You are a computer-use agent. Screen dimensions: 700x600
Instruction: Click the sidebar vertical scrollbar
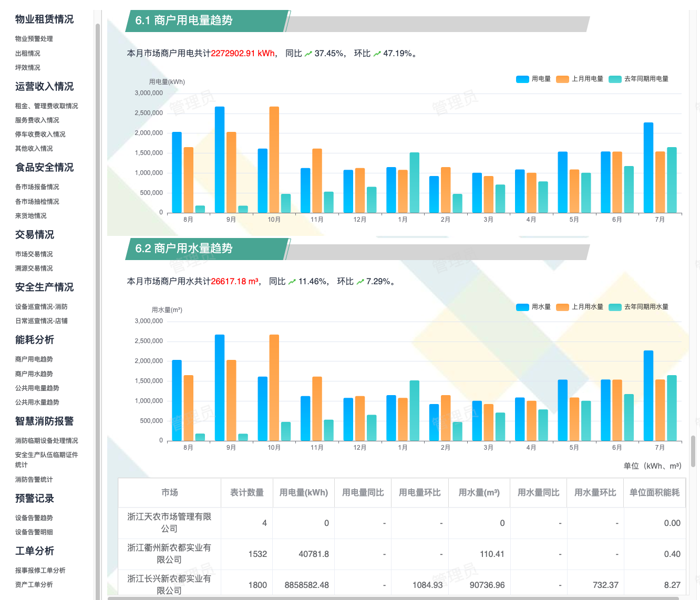tap(98, 310)
